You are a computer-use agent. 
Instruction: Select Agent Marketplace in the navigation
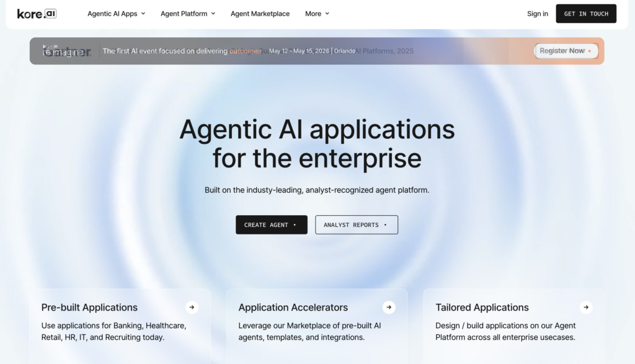(260, 13)
